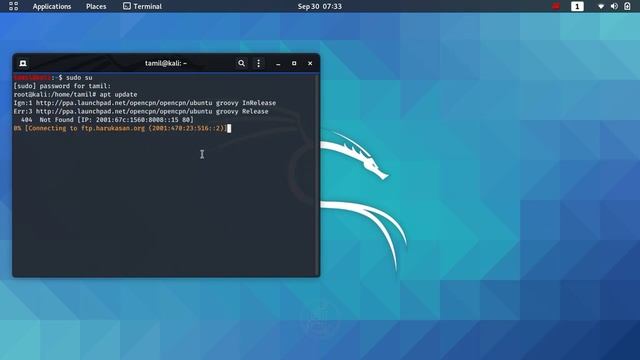640x360 pixels.
Task: Open the terminal search magnifier icon
Action: click(x=242, y=63)
